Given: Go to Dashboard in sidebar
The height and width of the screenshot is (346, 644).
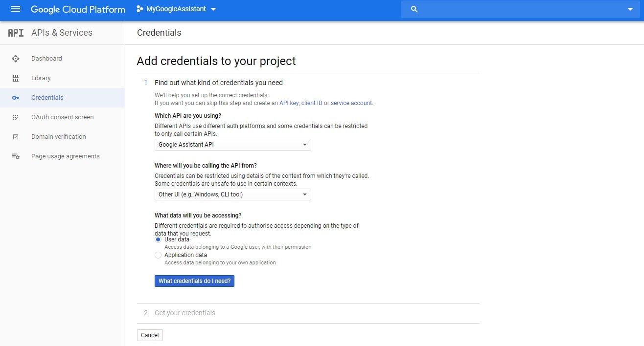Looking at the screenshot, I should 46,59.
